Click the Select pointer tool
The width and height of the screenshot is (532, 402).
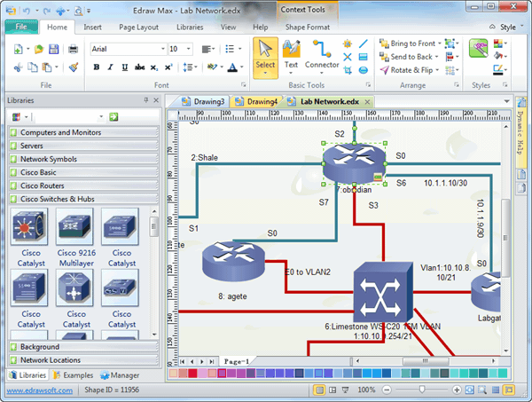coord(265,54)
